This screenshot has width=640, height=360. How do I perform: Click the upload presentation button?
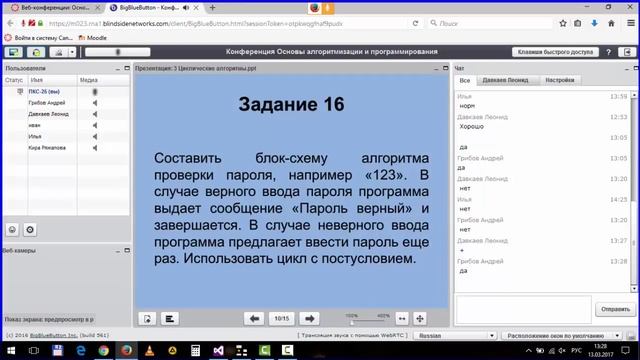(x=147, y=318)
